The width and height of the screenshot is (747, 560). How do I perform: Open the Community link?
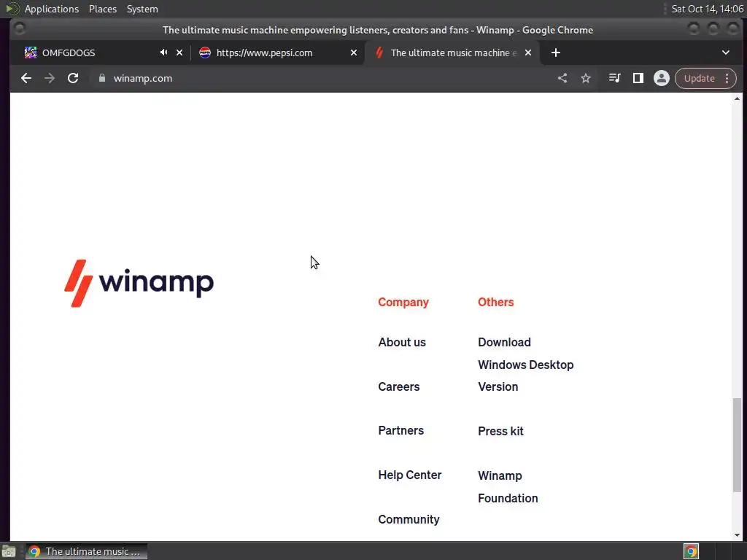(x=409, y=519)
